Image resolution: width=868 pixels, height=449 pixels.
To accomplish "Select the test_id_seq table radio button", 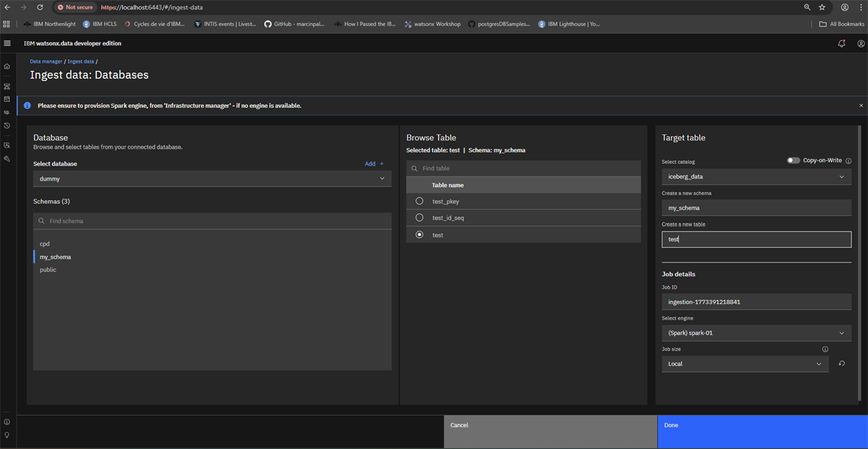I will 420,218.
